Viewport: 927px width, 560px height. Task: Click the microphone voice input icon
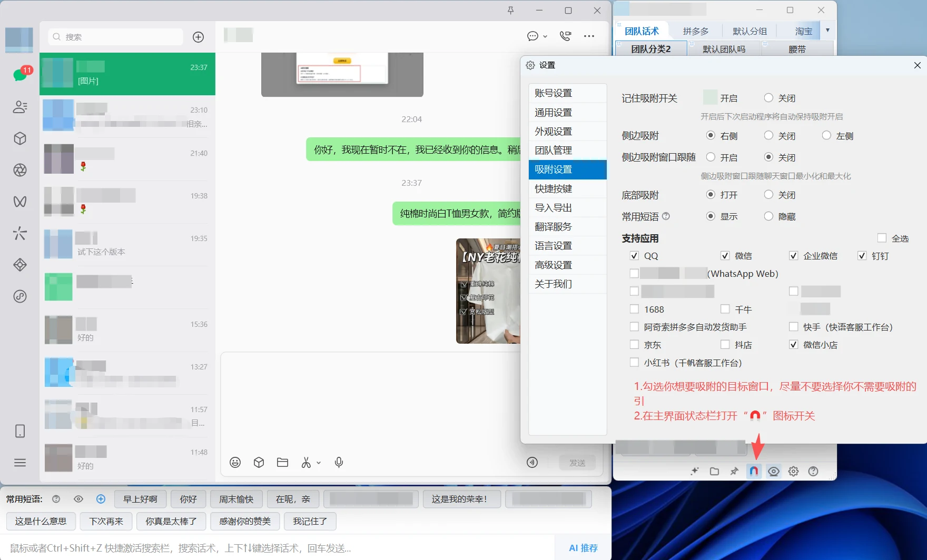pyautogui.click(x=339, y=462)
